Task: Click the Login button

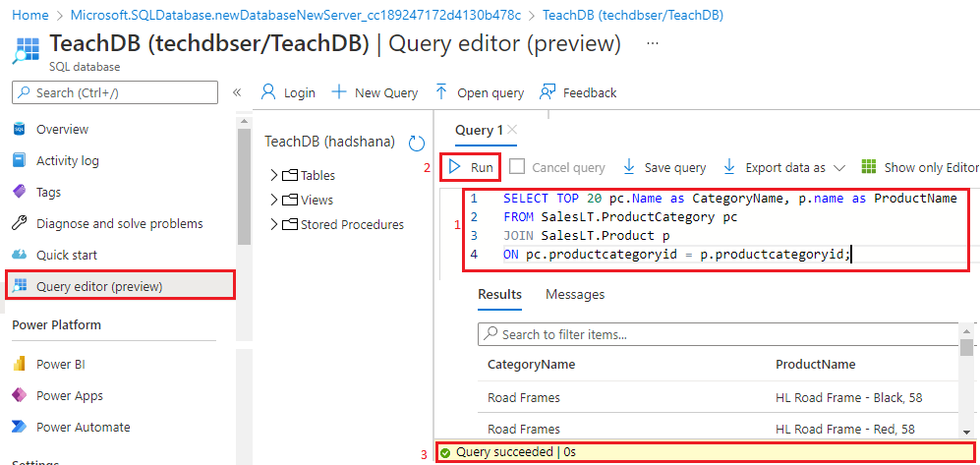Action: coord(288,92)
